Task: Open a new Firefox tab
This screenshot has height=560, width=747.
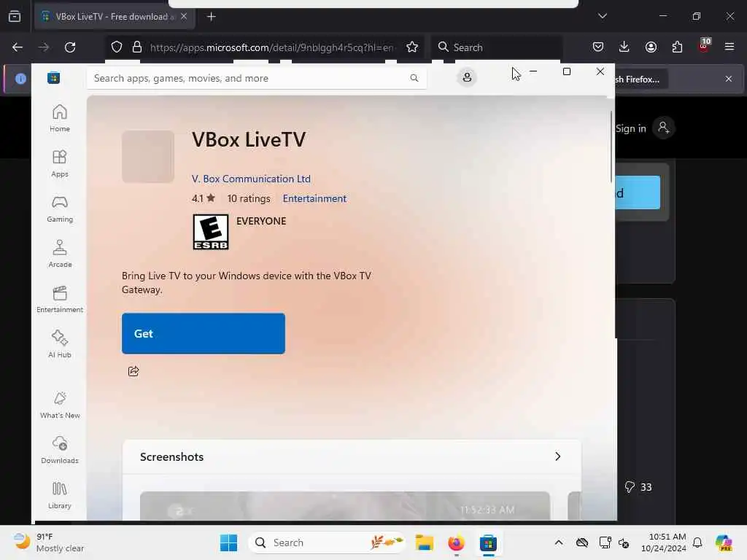Action: click(x=212, y=17)
